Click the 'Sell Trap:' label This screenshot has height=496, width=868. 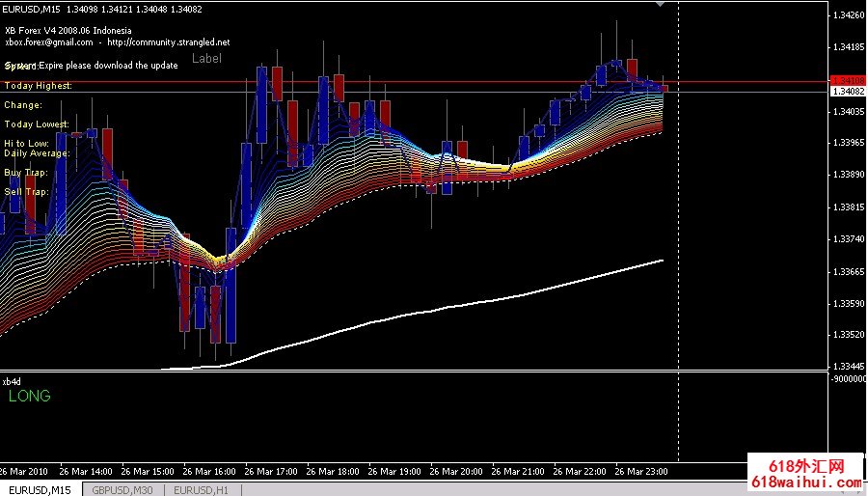[x=26, y=192]
